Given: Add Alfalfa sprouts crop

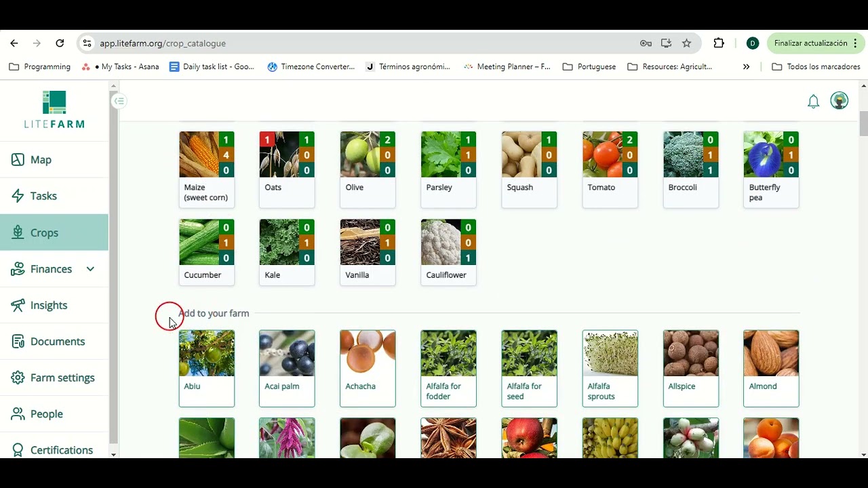Looking at the screenshot, I should click(610, 369).
